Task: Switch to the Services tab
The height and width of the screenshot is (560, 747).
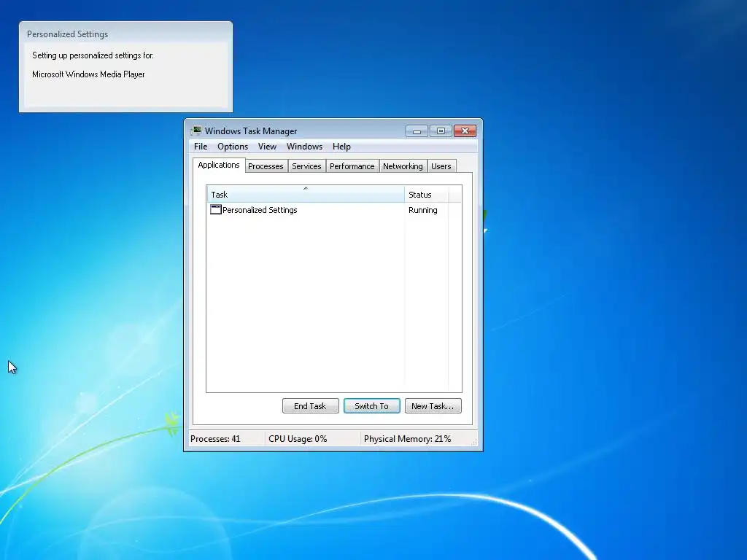Action: [306, 166]
